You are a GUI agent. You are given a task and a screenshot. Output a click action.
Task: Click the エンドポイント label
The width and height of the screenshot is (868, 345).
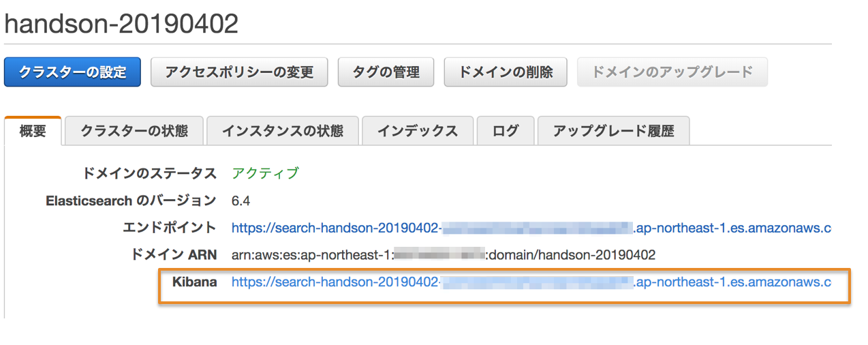tap(170, 228)
